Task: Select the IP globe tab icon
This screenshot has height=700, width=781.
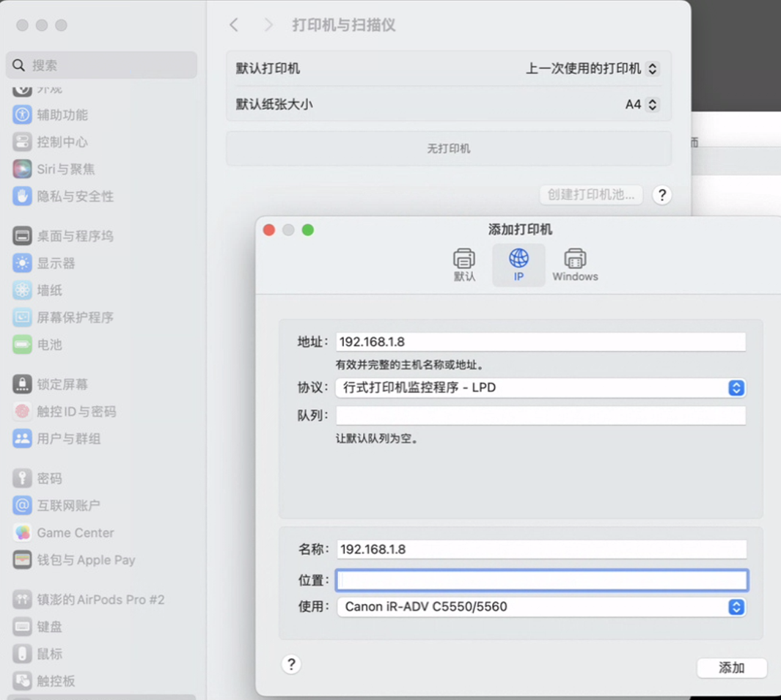Action: [518, 259]
